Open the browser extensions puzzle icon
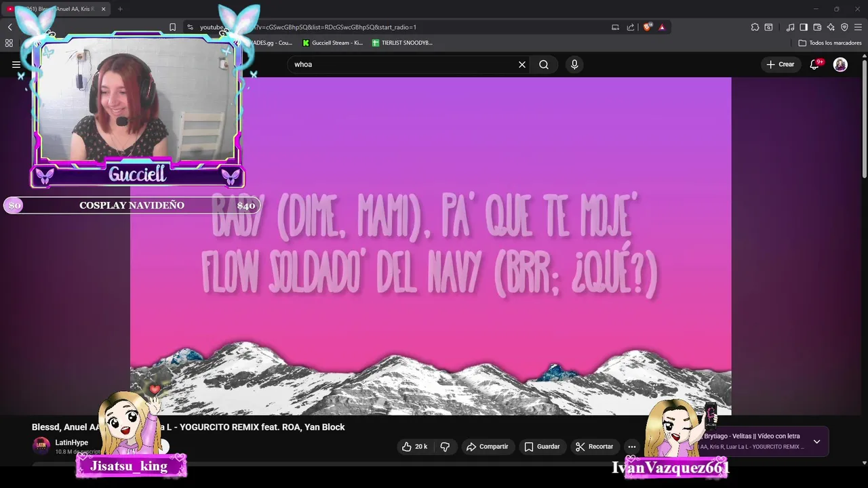Screen dimensions: 868x488 coord(755,27)
